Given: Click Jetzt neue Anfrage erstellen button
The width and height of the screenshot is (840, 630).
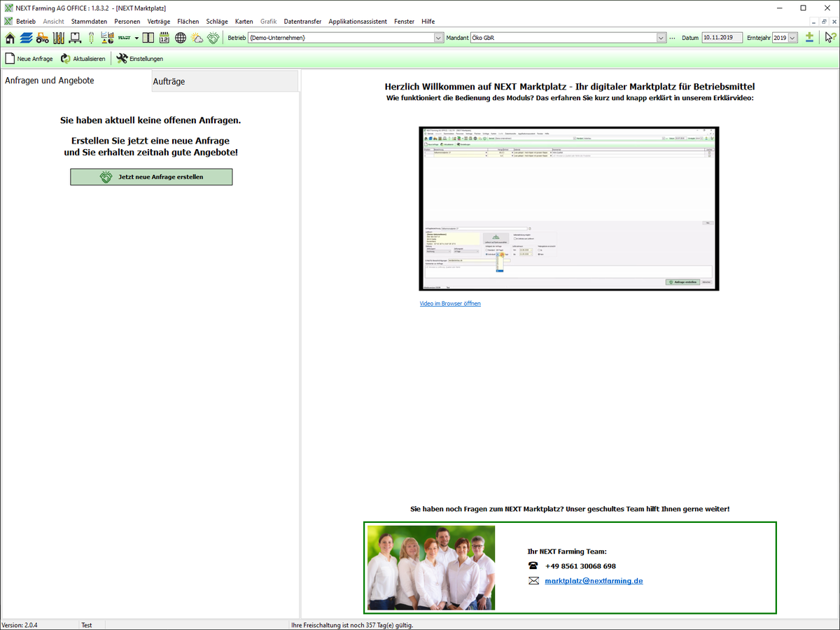Looking at the screenshot, I should pos(151,177).
